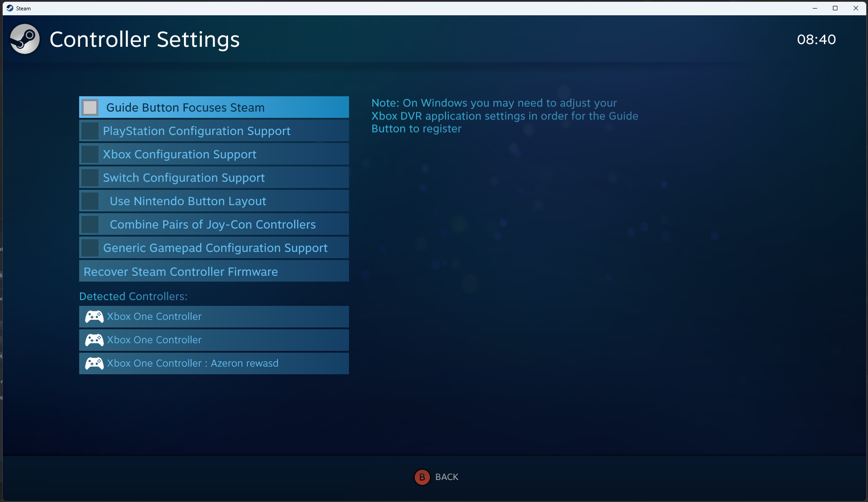Toggle the Guide Button Focuses Steam checkbox
The width and height of the screenshot is (868, 502).
[90, 108]
